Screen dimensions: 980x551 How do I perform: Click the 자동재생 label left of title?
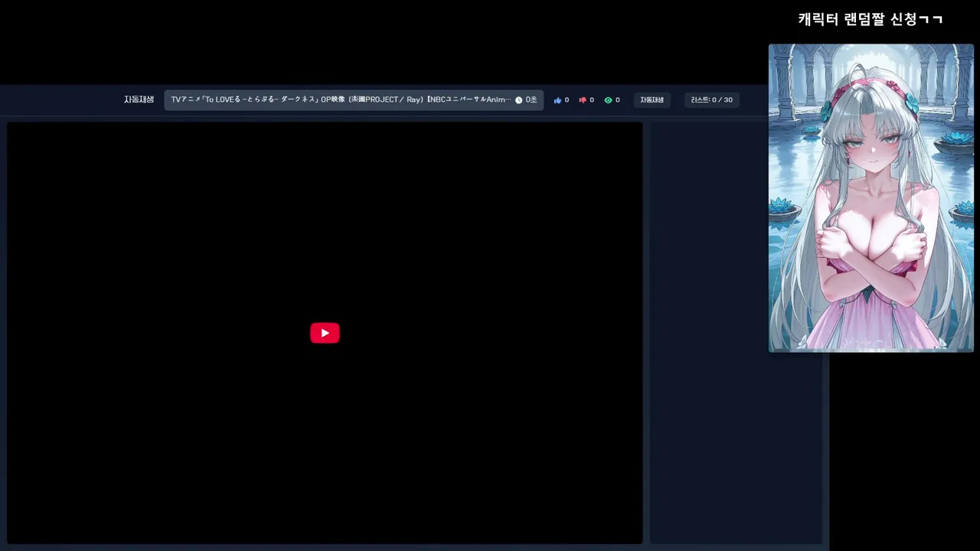pyautogui.click(x=139, y=99)
